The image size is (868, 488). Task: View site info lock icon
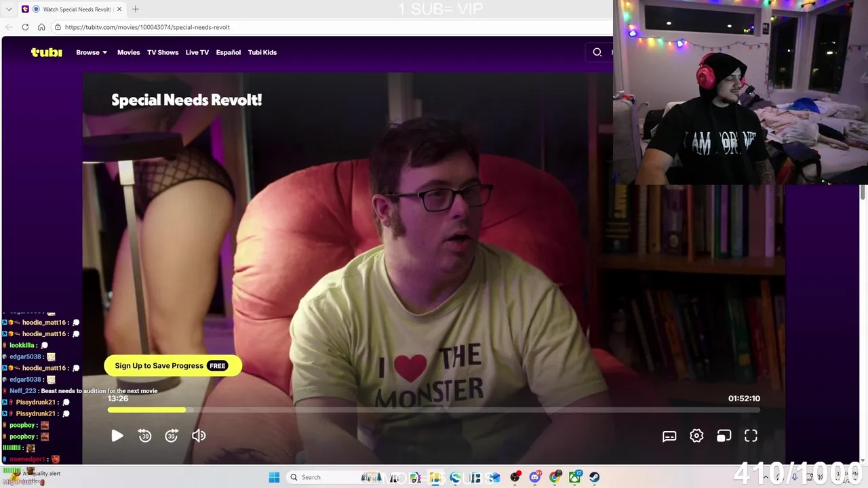pyautogui.click(x=58, y=27)
